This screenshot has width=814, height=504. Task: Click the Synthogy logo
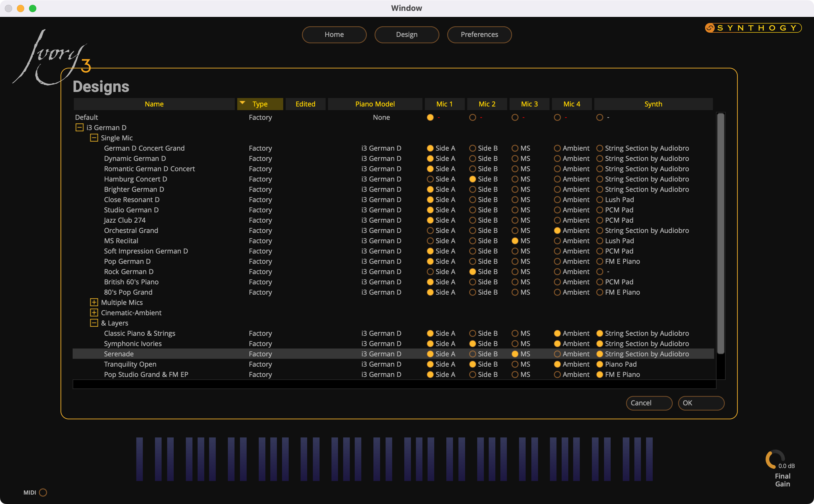tap(753, 28)
